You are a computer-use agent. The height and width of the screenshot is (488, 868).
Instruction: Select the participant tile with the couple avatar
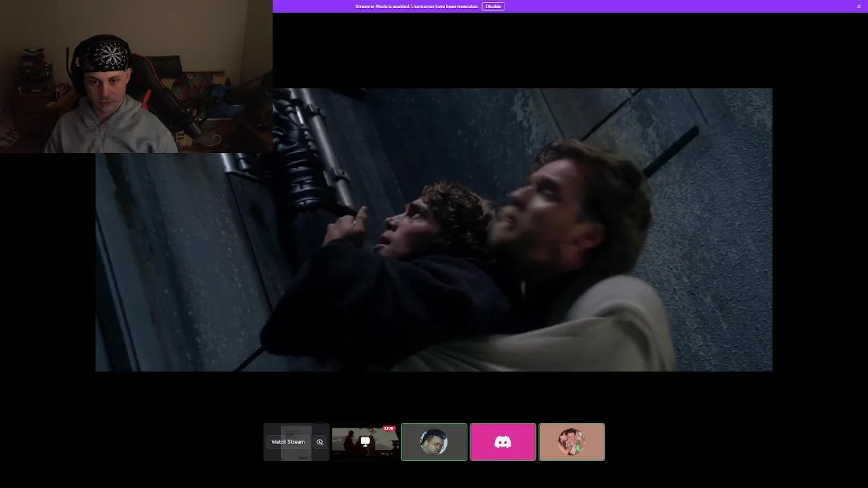(572, 442)
